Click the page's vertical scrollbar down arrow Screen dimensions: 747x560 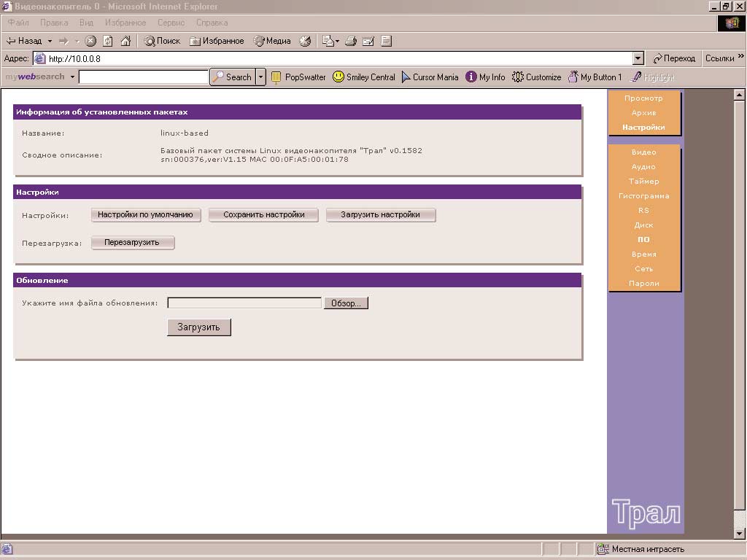point(739,534)
